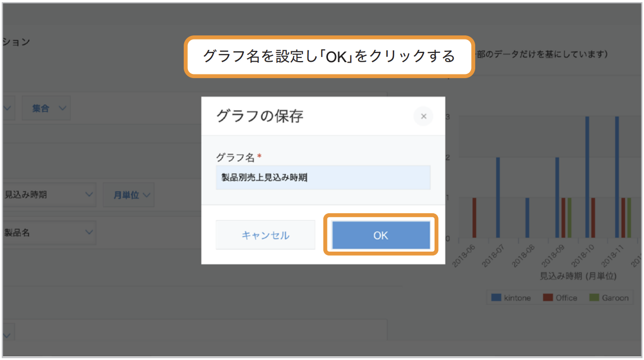Viewport: 644px width, 360px height.
Task: Select the red 2018-06 Office bar
Action: (474, 218)
